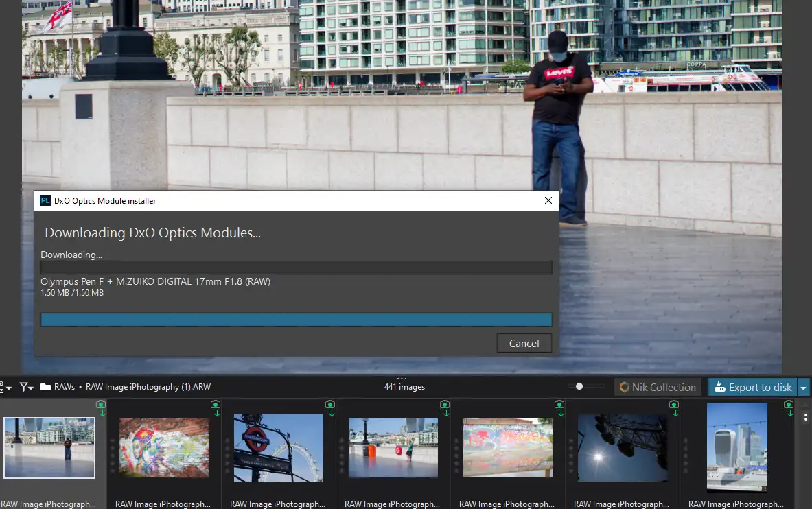This screenshot has height=509, width=812.
Task: Click the filename label under the graffiti face thumbnail
Action: (163, 504)
